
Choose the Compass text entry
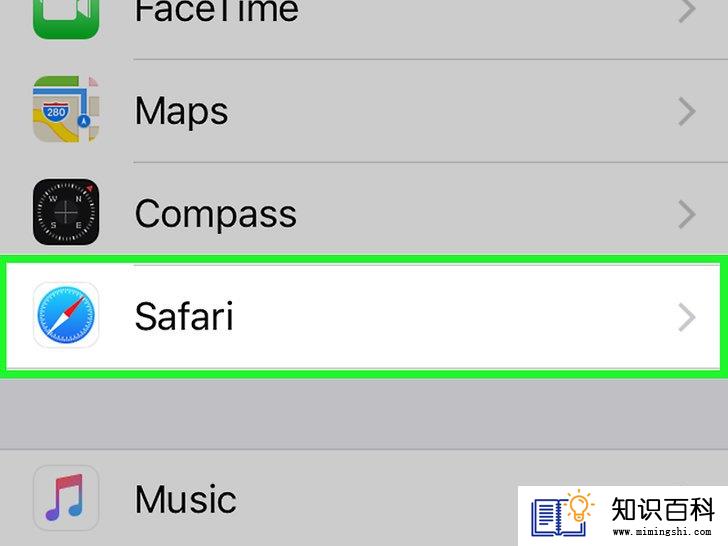(215, 214)
